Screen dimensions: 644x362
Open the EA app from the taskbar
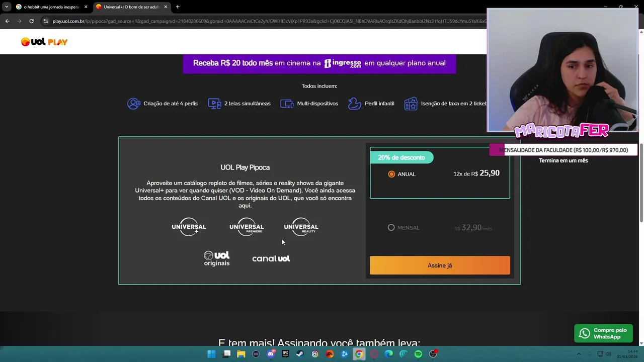[x=330, y=354]
